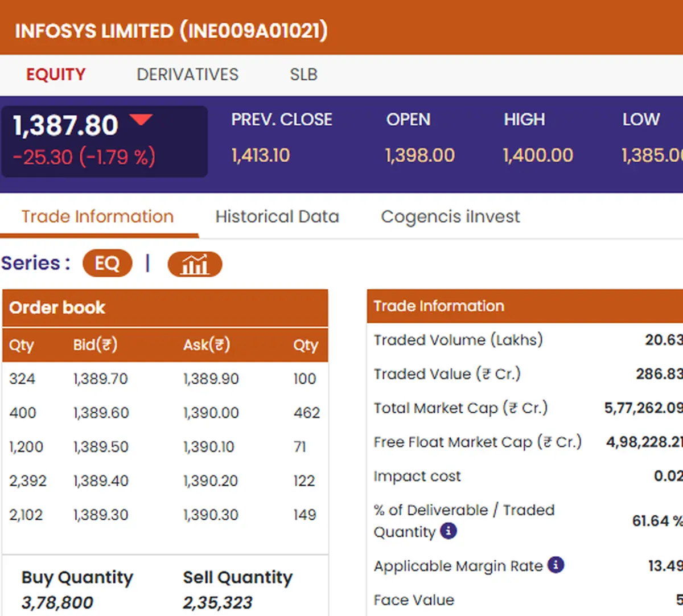The image size is (683, 616).
Task: Switch to the Historical Data tab
Action: tap(277, 217)
